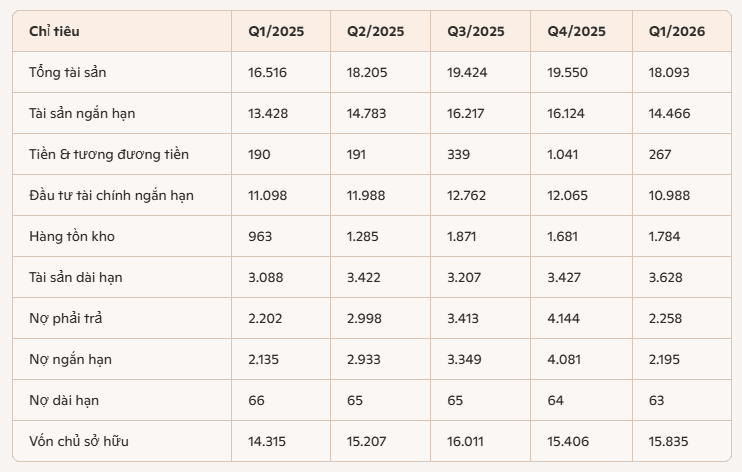Screen dimensions: 742x472
Task: Select the Q1/2026 column header
Action: 677,31
